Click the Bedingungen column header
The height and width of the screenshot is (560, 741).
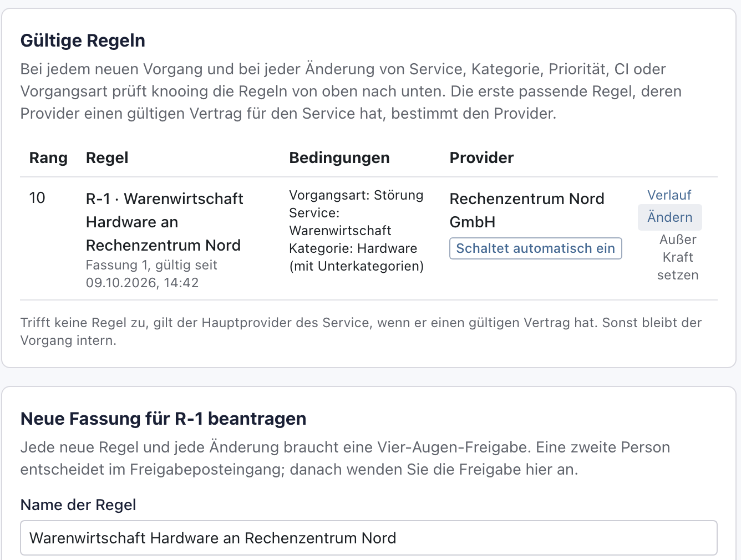339,158
